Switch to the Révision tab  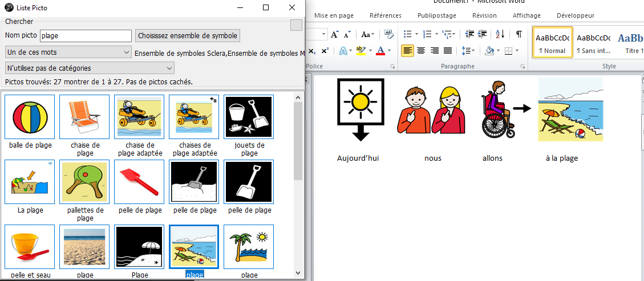484,15
